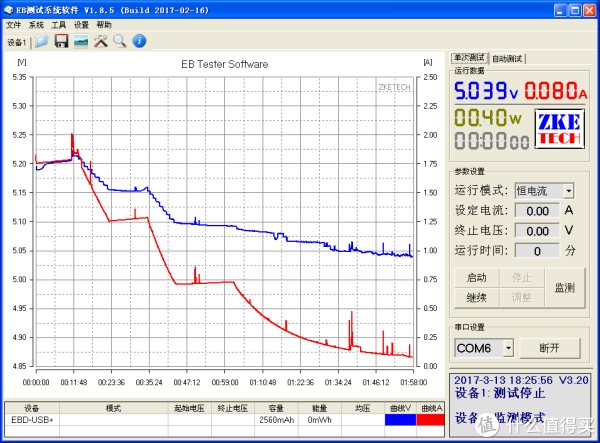Viewport: 600px width, 443px height.
Task: Open the 文件 menu
Action: click(x=13, y=25)
